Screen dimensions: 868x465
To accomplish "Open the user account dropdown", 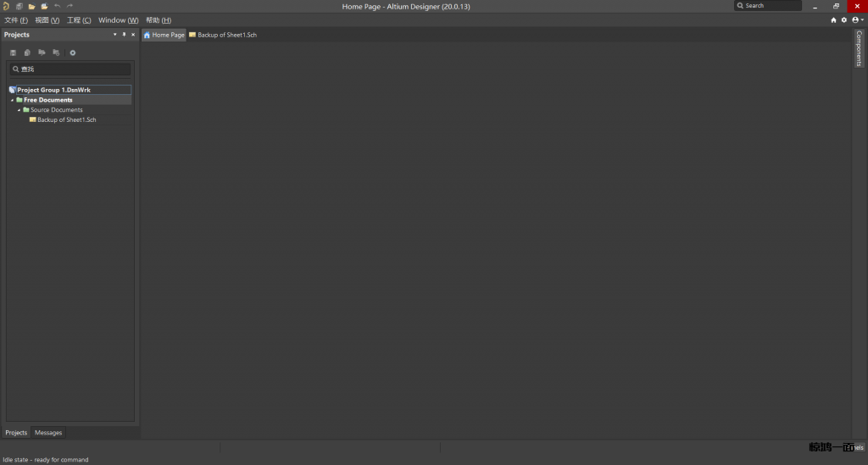I will [x=857, y=19].
